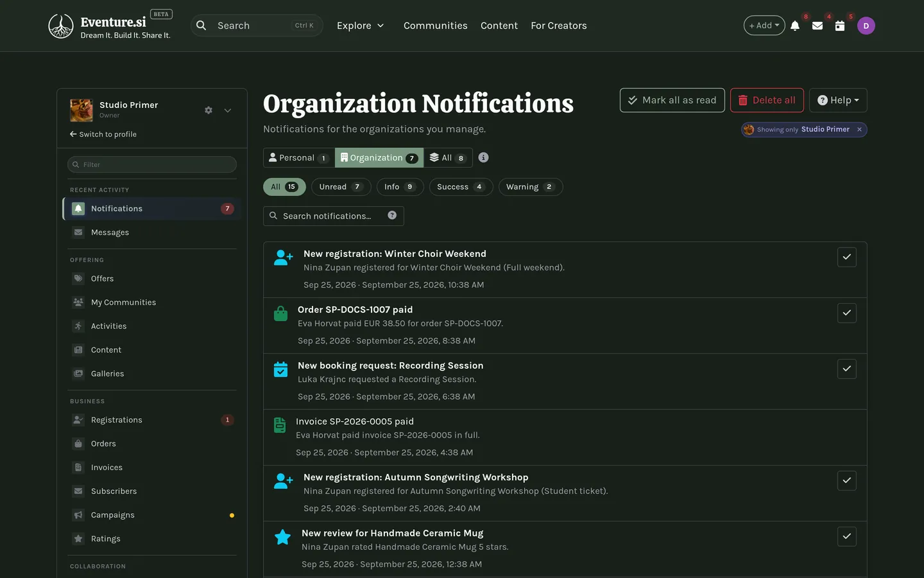924x578 pixels.
Task: Click star icon of Handmade Ceramic Mug review
Action: click(x=282, y=537)
